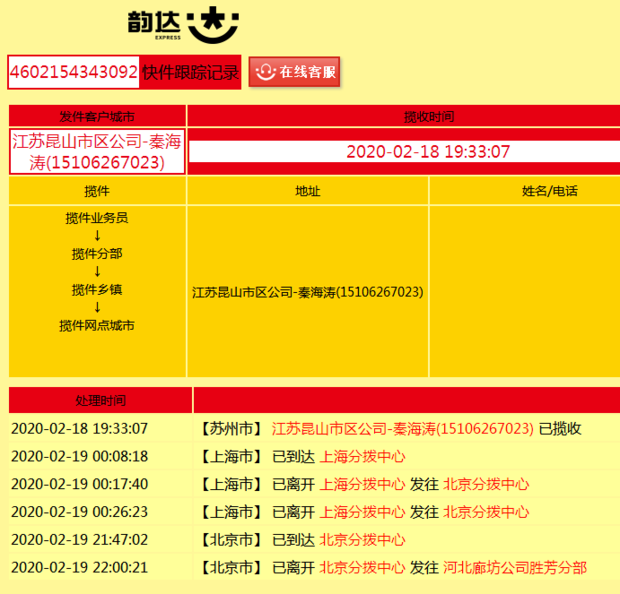Click address cell 江苏昆山市区公司-秦海涛 in yellow table
Screen dimensions: 620x594
(x=307, y=292)
